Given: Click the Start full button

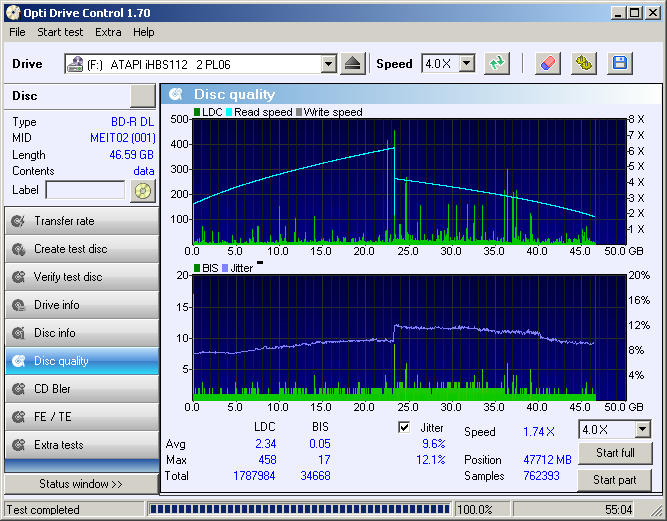Looking at the screenshot, I should [615, 453].
